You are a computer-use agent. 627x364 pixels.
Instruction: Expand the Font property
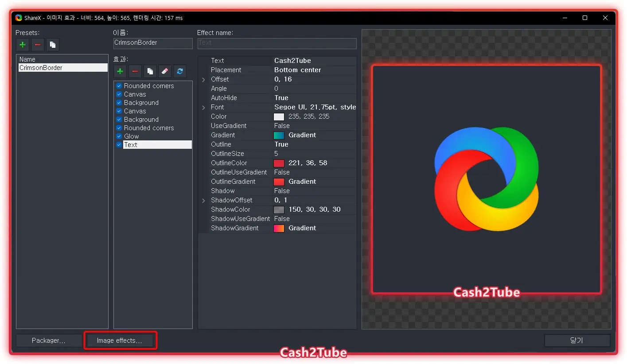(204, 108)
